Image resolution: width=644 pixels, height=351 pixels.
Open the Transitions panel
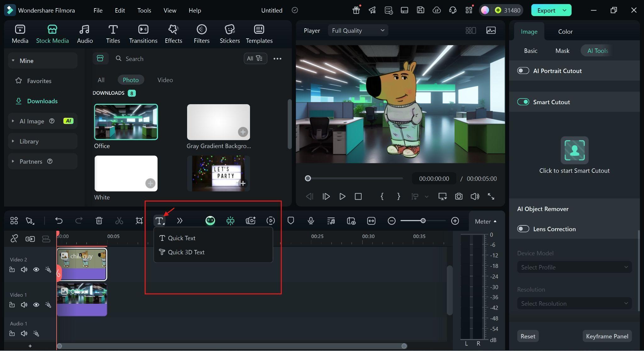click(x=143, y=34)
